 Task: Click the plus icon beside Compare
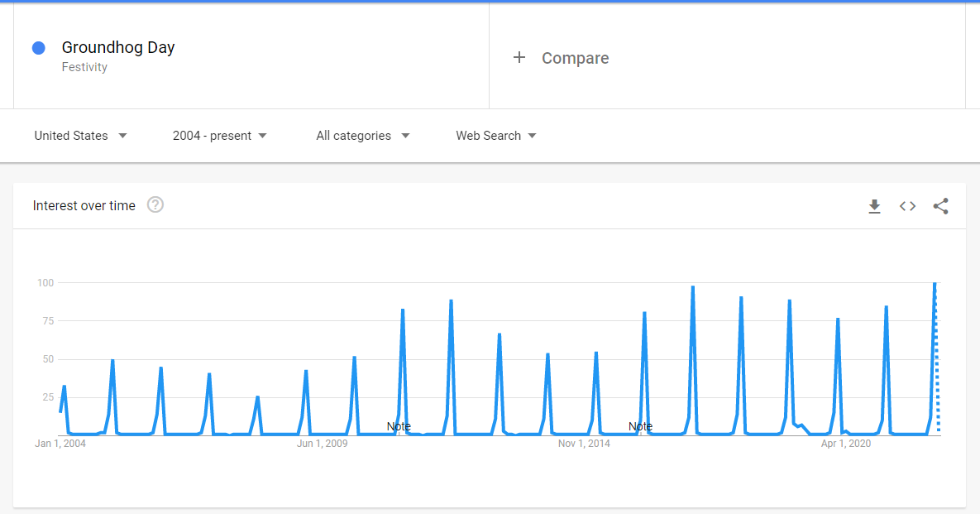[519, 57]
